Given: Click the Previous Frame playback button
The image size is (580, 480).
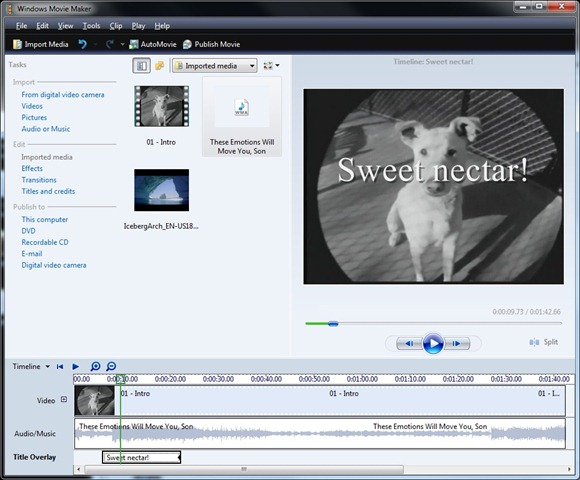Looking at the screenshot, I should (x=409, y=344).
